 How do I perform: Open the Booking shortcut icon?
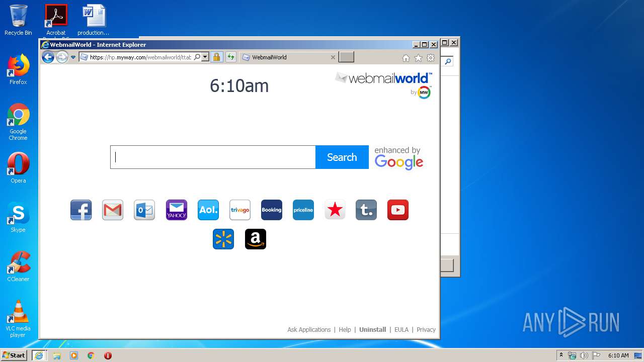272,210
